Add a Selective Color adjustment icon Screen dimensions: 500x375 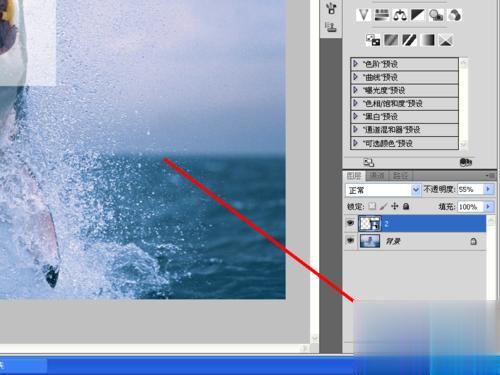446,40
